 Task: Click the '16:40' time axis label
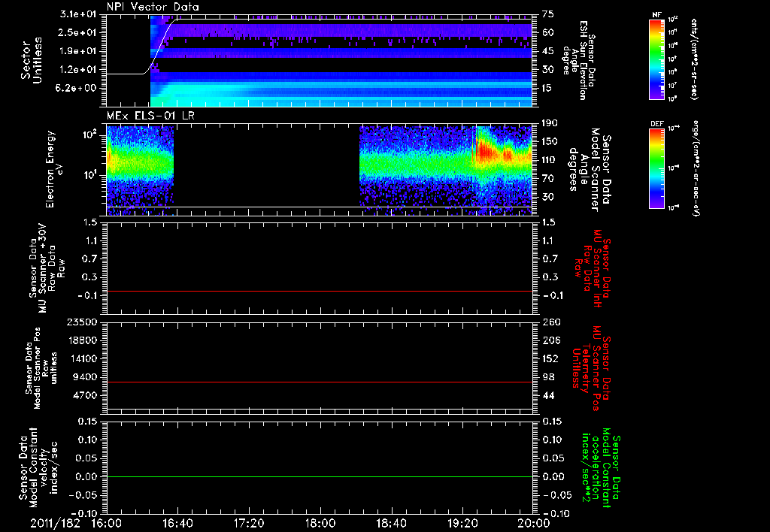coord(177,523)
